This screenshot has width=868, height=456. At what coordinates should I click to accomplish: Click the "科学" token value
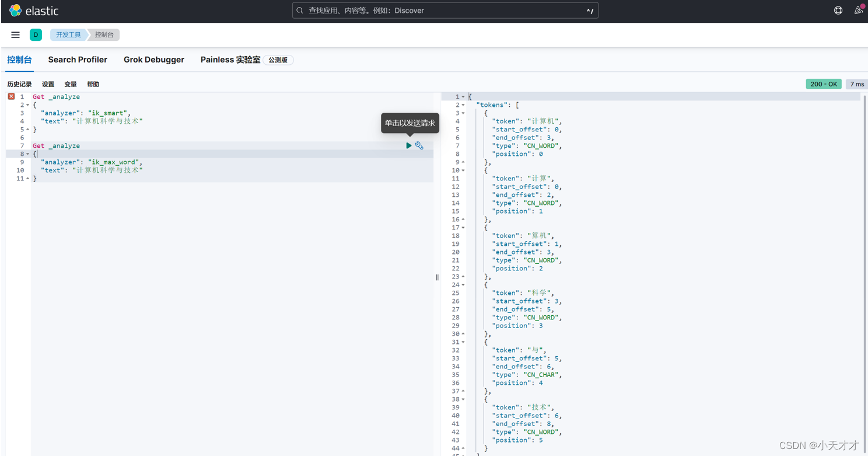tap(539, 293)
